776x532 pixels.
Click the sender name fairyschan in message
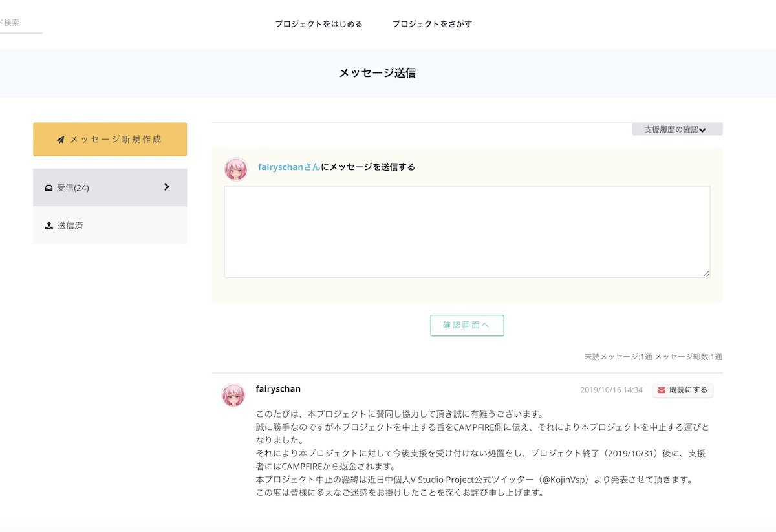[x=278, y=389]
